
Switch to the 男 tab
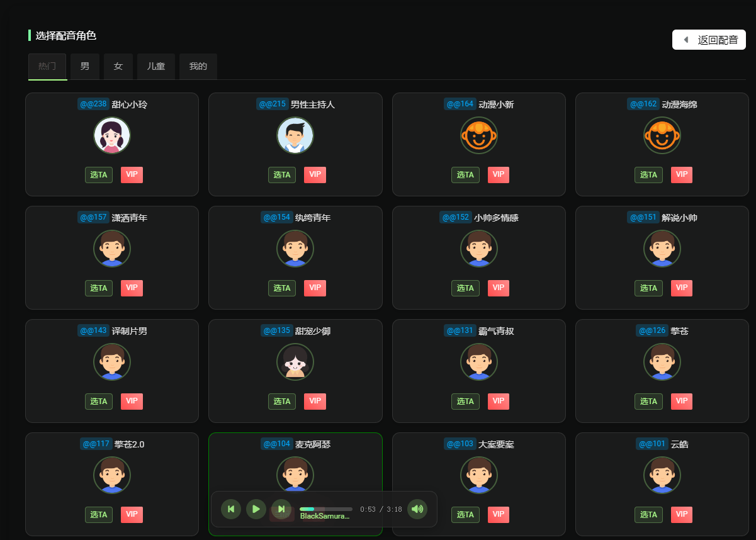(x=85, y=66)
